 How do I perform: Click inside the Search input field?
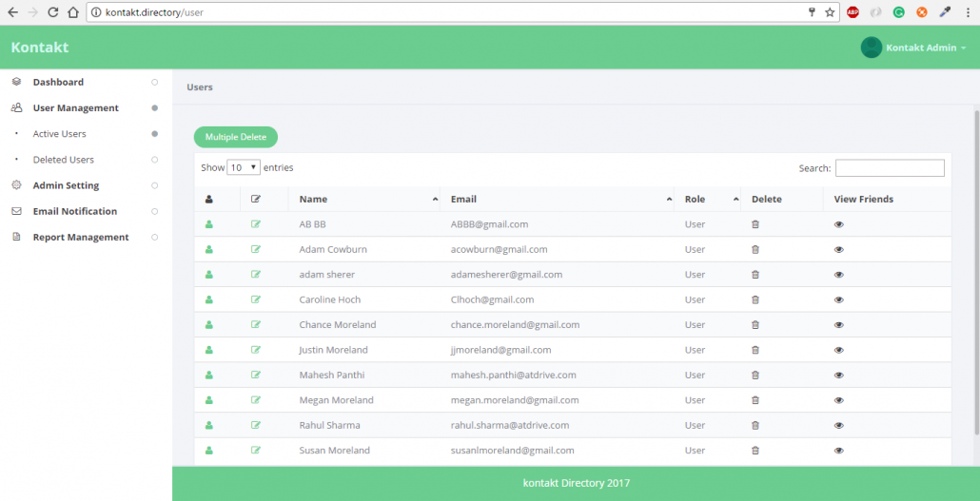(x=890, y=168)
